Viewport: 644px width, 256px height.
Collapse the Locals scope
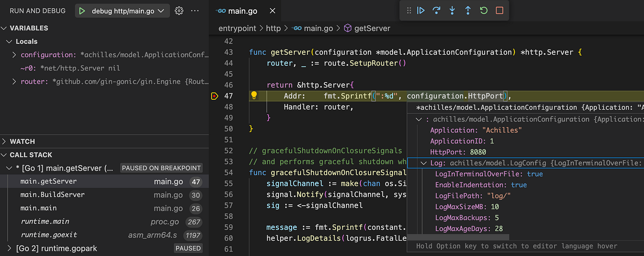[9, 41]
